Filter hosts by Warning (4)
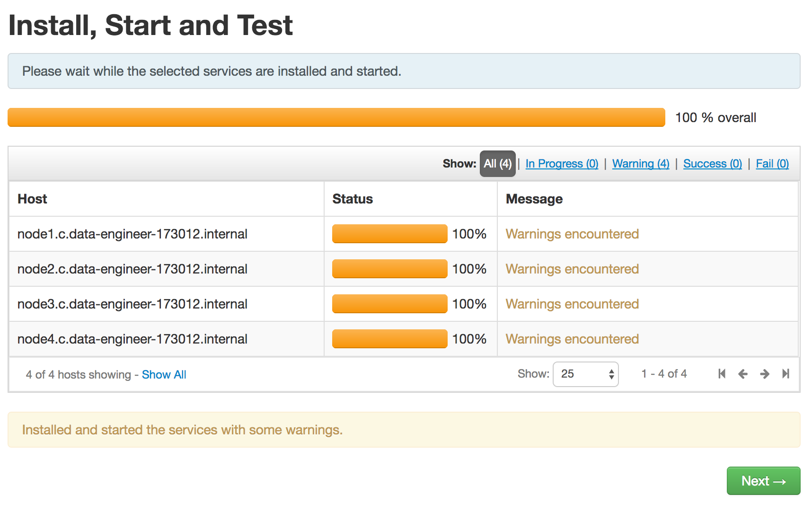The image size is (812, 512). [641, 164]
